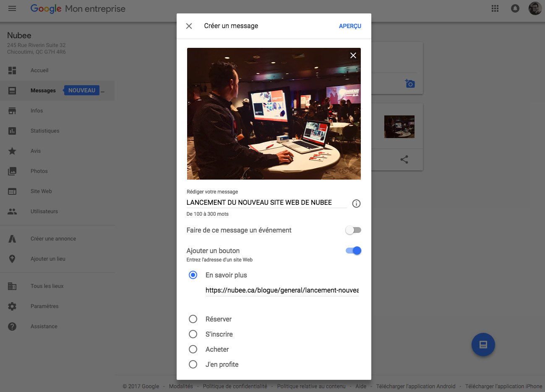This screenshot has height=392, width=545.
Task: Click Télécharger l'application iPhone link
Action: (503, 387)
